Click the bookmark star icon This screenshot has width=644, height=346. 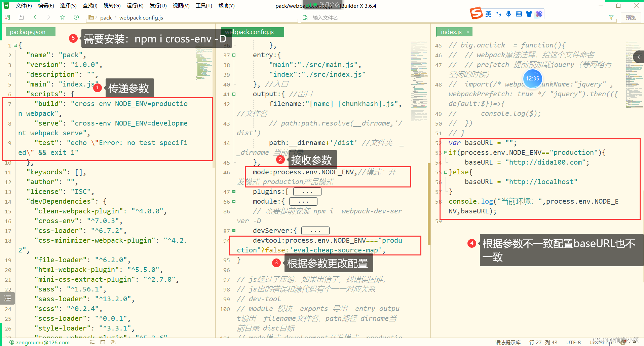[63, 17]
